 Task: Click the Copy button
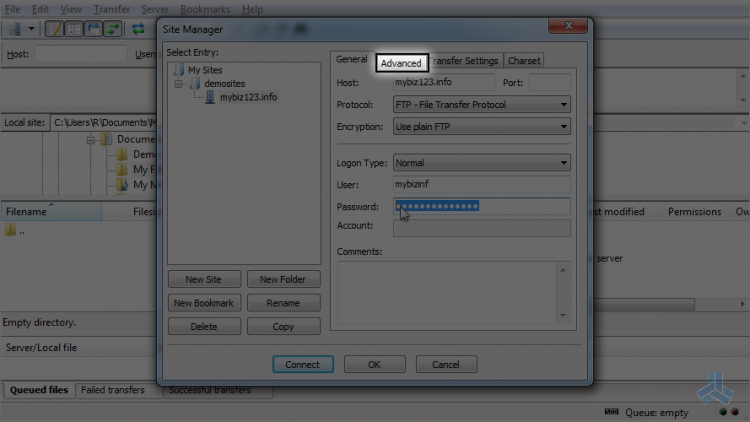pyautogui.click(x=283, y=326)
